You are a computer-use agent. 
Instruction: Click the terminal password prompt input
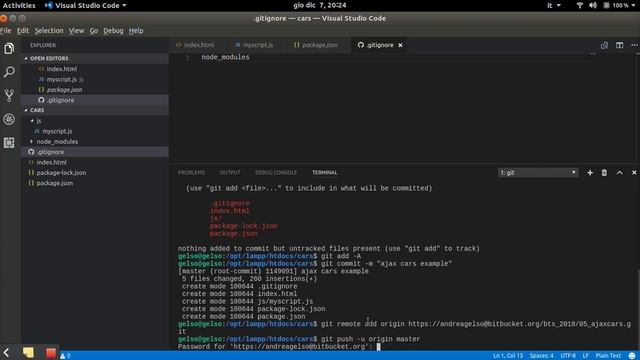pyautogui.click(x=378, y=347)
